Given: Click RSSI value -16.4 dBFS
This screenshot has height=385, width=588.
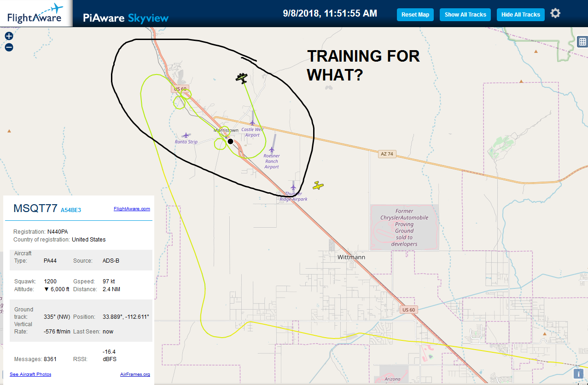Looking at the screenshot, I should pos(110,356).
